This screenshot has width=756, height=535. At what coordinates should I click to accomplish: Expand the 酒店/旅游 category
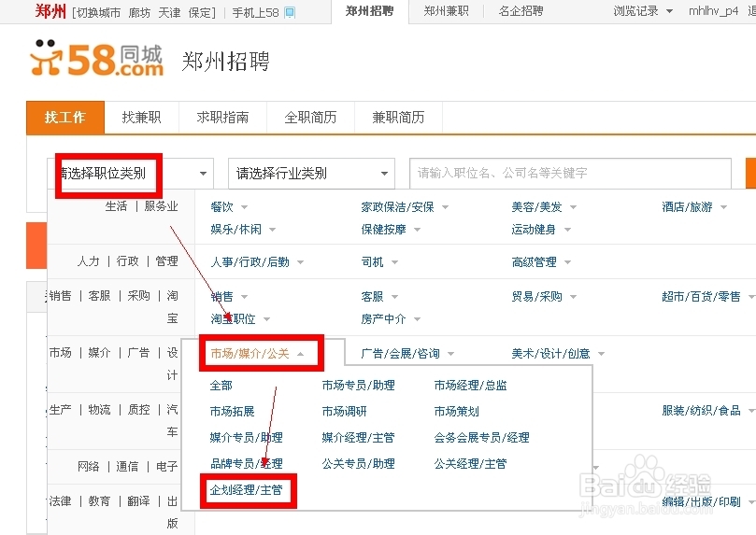[694, 207]
